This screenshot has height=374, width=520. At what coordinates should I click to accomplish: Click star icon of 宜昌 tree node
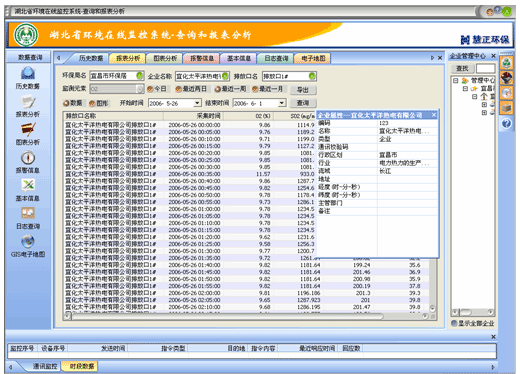[x=474, y=89]
